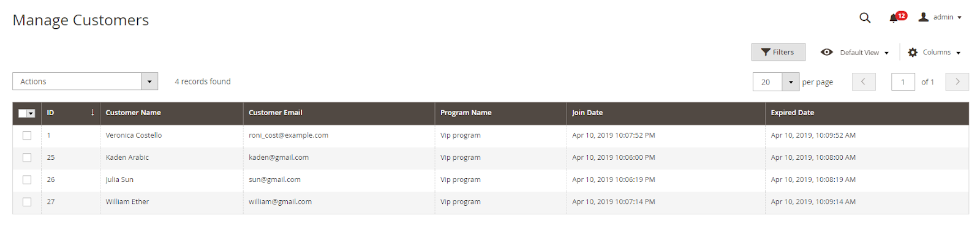
Task: Click the Filters button
Action: pos(778,52)
